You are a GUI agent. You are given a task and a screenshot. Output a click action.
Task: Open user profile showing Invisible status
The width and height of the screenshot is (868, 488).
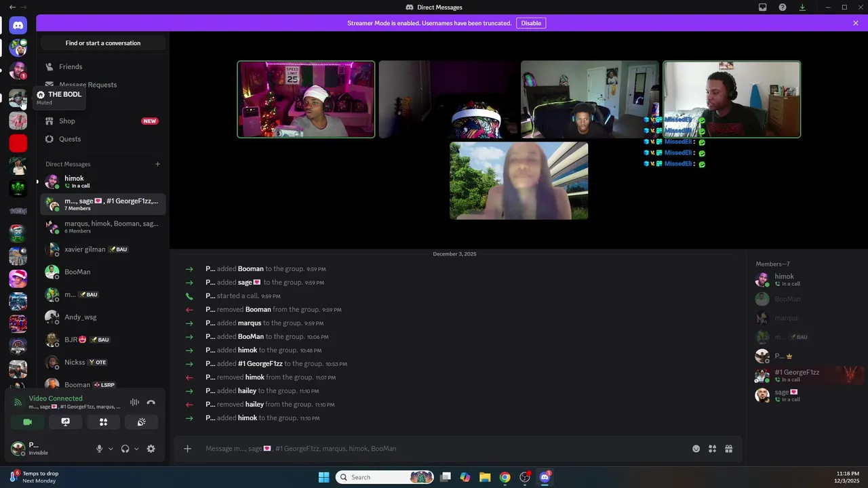point(47,449)
